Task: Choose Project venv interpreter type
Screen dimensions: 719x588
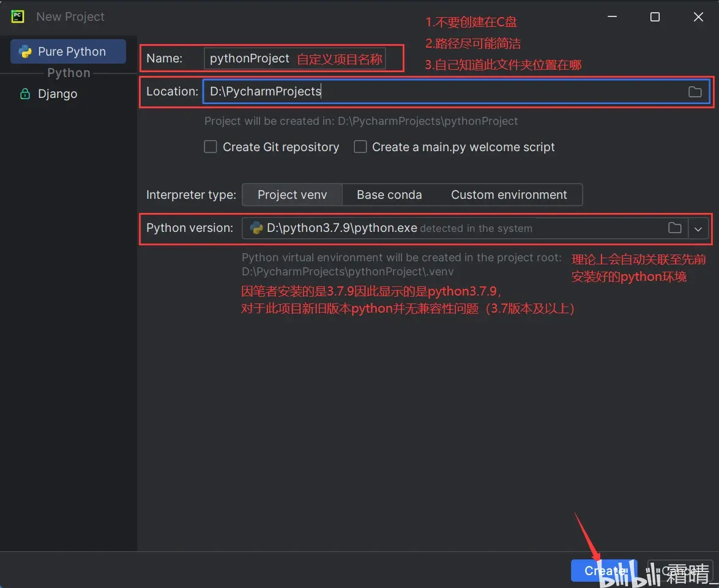Action: 292,195
